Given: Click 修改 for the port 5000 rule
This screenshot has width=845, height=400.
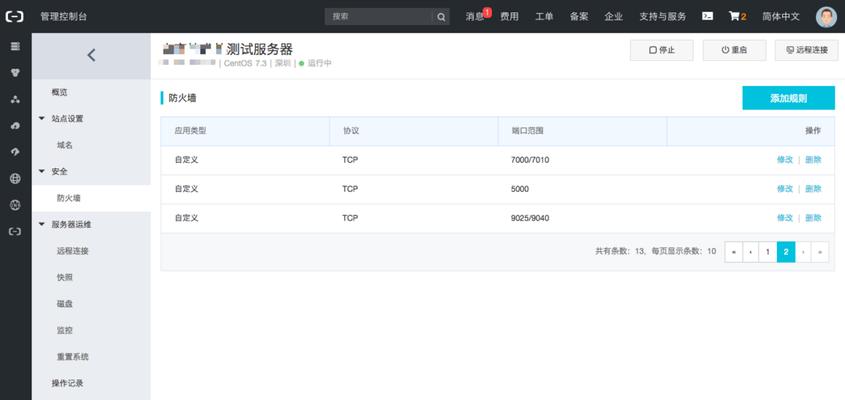Looking at the screenshot, I should point(785,189).
